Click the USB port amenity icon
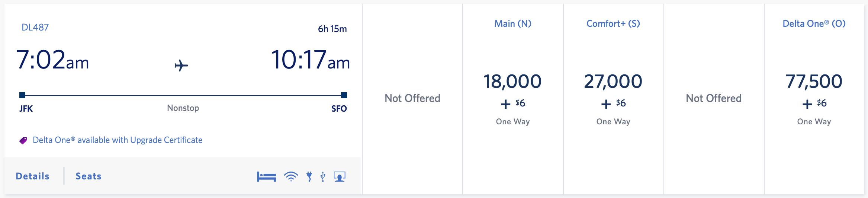 click(x=323, y=176)
